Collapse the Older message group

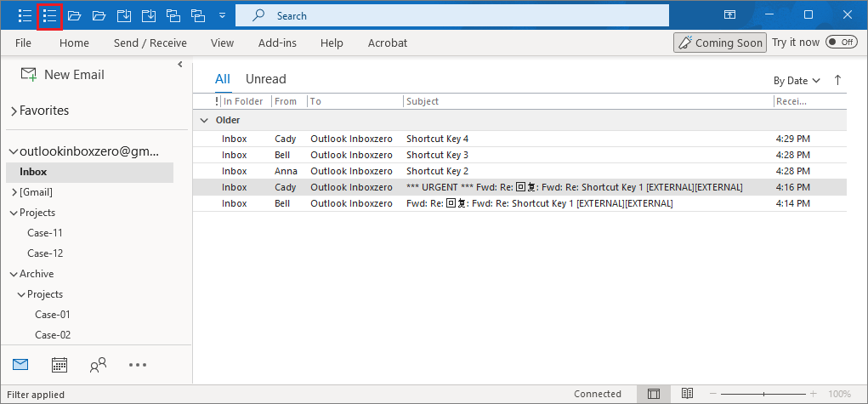click(x=203, y=121)
